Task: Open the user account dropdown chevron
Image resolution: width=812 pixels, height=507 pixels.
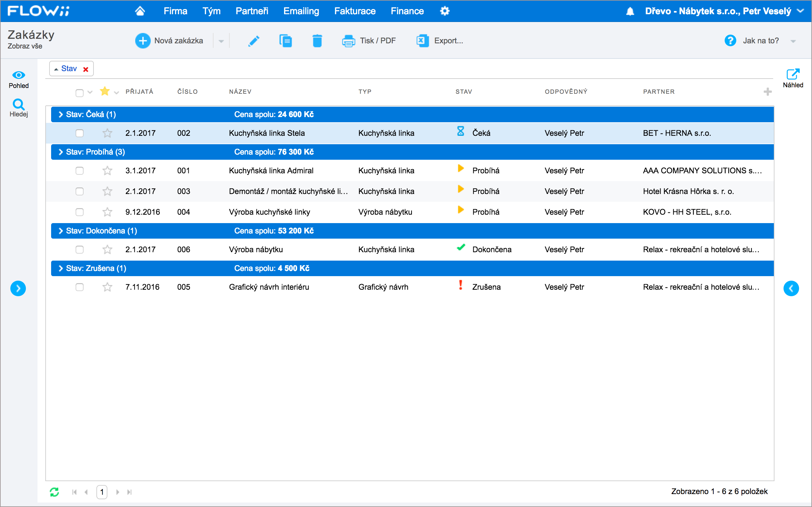Action: coord(800,11)
